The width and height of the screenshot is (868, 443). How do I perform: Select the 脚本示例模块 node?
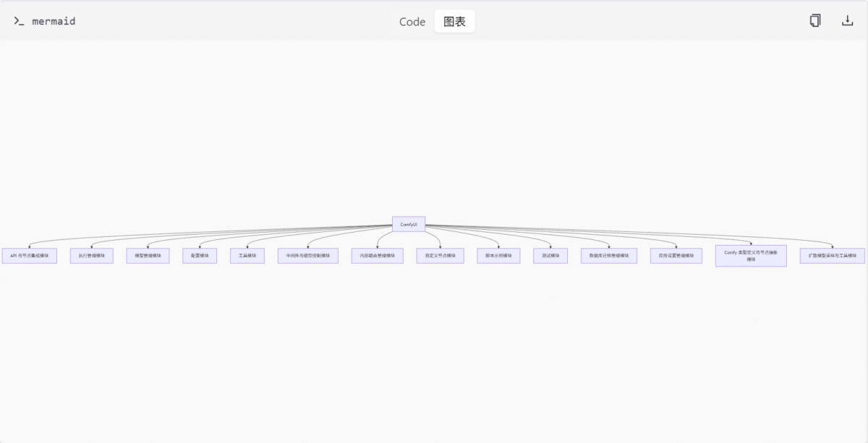coord(498,256)
